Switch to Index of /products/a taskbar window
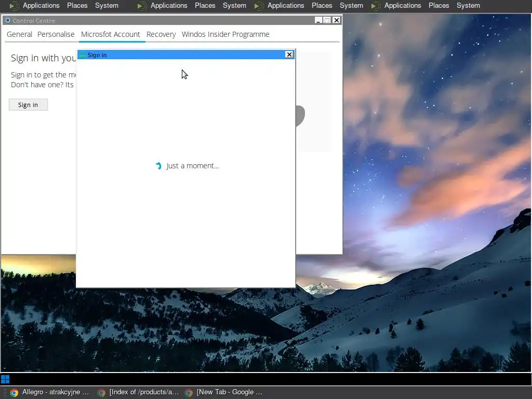This screenshot has height=399, width=532. click(x=137, y=392)
